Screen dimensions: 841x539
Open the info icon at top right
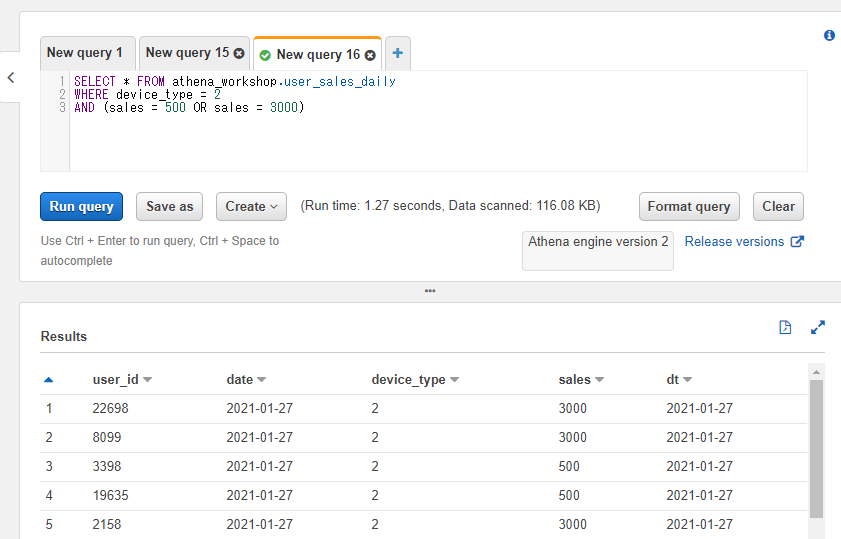click(x=829, y=35)
